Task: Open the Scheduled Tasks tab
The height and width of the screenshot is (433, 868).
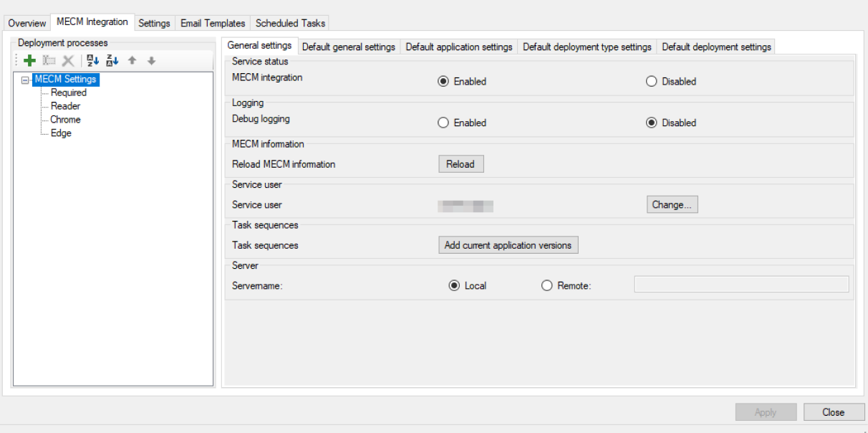Action: [290, 23]
